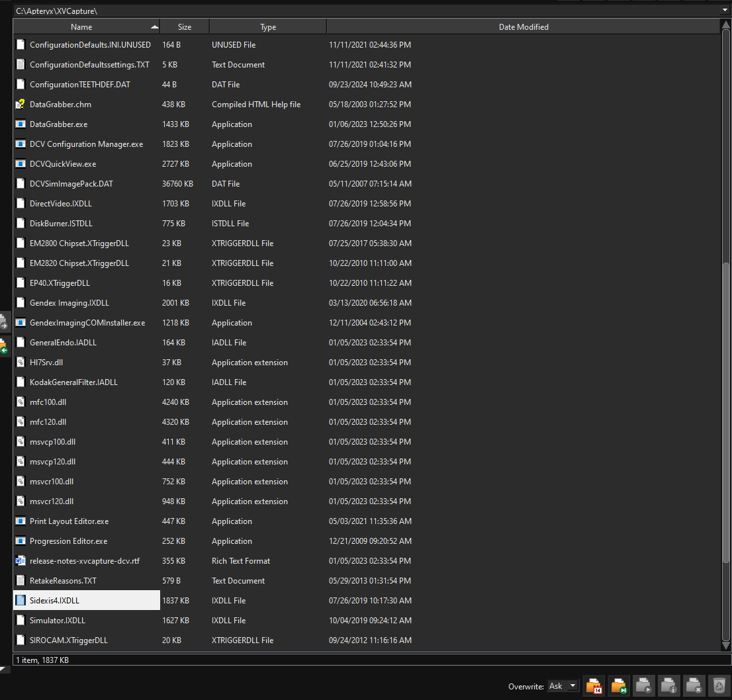Select the file ConfigurationTEETHDEF.DAT
732x700 pixels.
coord(80,85)
